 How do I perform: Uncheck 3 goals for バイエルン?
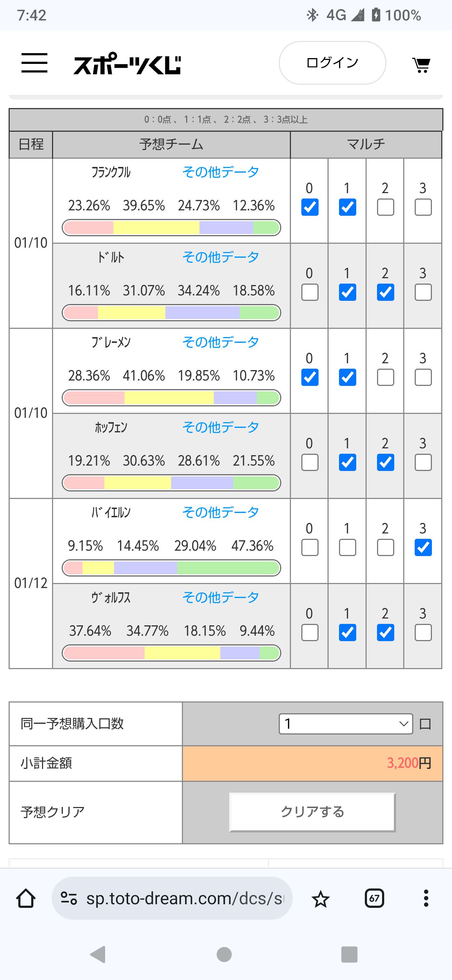pyautogui.click(x=423, y=548)
